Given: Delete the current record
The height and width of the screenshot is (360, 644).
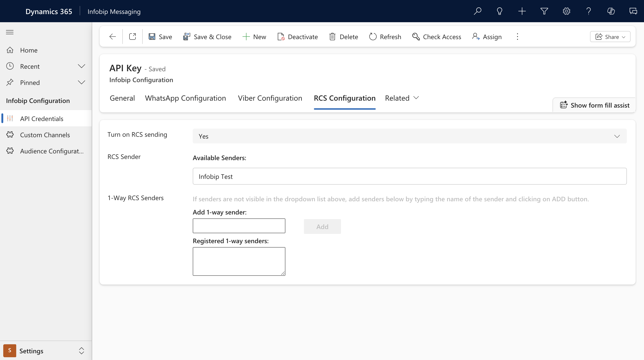Looking at the screenshot, I should tap(344, 37).
